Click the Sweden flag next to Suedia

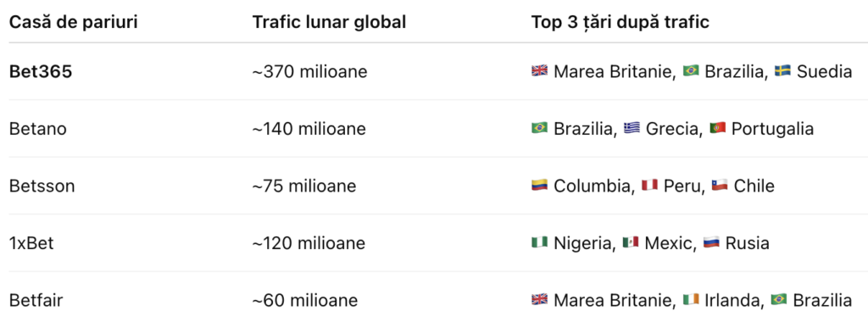pos(782,71)
